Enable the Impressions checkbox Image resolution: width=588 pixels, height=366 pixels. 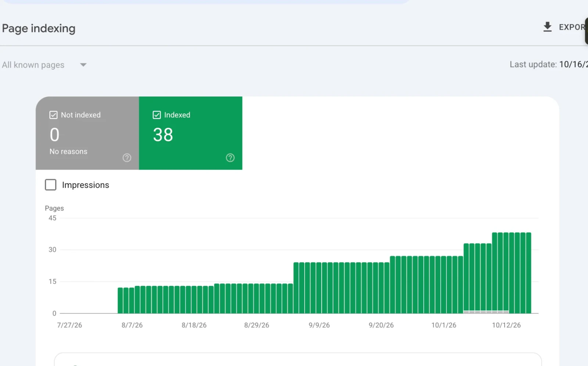pos(51,185)
